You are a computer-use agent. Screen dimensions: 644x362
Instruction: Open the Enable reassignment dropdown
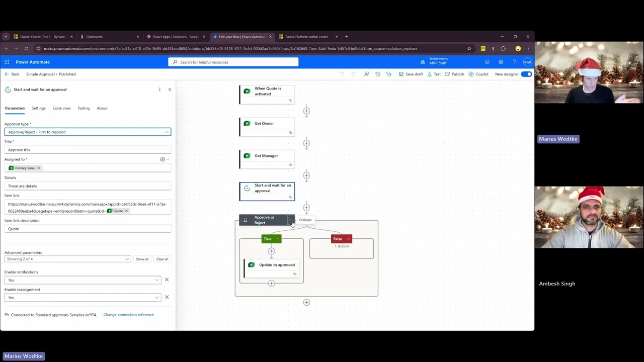(x=83, y=298)
